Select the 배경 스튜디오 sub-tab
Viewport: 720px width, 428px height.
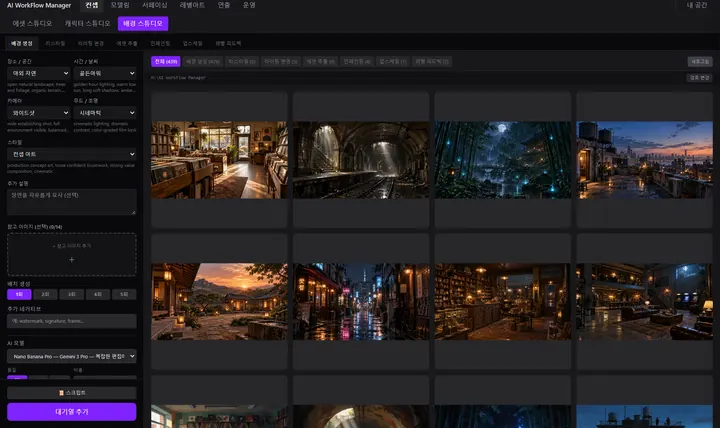143,23
